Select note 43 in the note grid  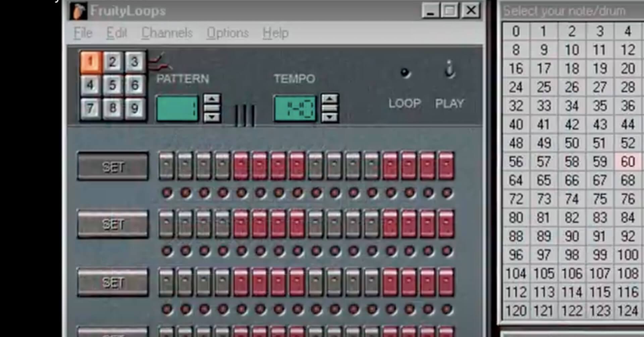tap(600, 124)
